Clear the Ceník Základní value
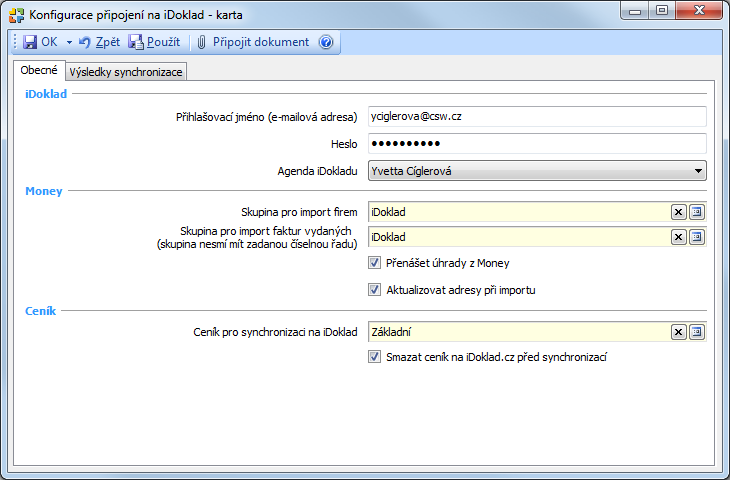The height and width of the screenshot is (480, 730). (679, 332)
